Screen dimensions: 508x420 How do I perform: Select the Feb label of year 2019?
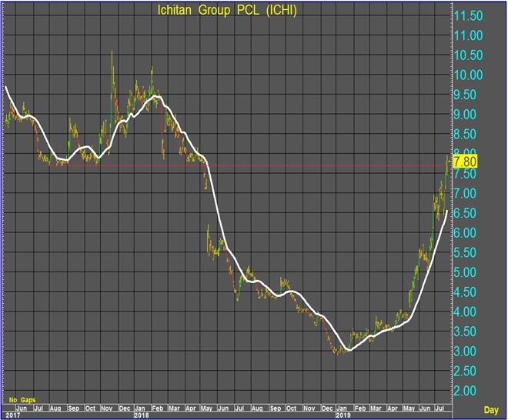pyautogui.click(x=360, y=408)
